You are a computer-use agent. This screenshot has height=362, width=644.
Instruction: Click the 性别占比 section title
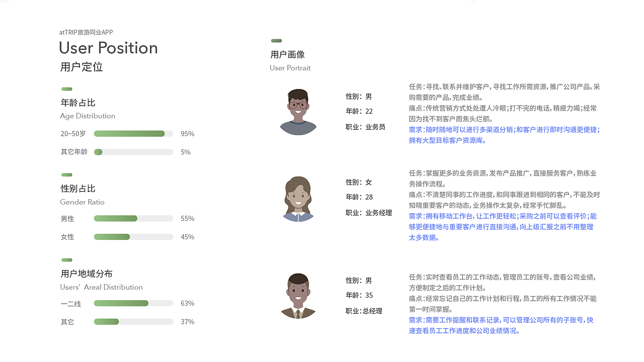(78, 189)
